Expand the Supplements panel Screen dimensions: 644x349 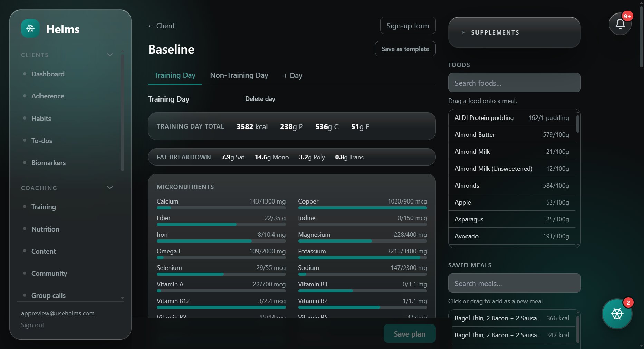[x=514, y=32]
